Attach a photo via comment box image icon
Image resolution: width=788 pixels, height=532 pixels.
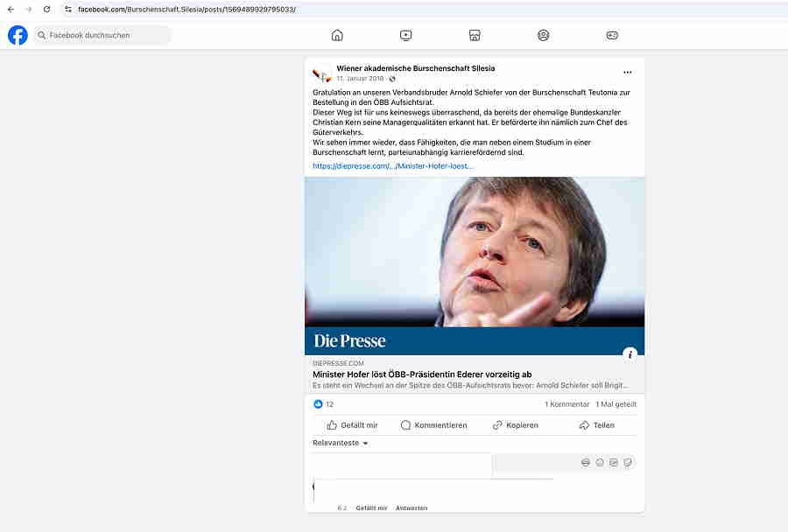pos(614,462)
